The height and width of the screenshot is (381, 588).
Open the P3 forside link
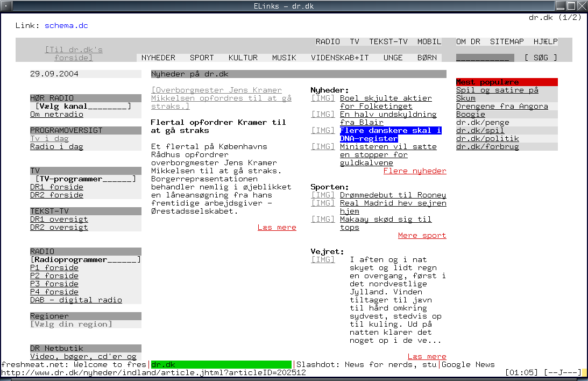click(x=54, y=284)
